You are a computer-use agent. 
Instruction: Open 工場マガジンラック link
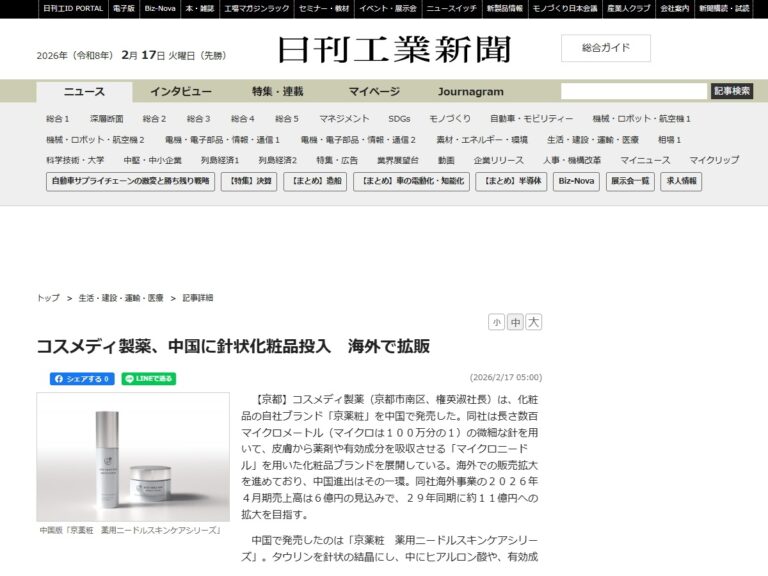click(257, 8)
